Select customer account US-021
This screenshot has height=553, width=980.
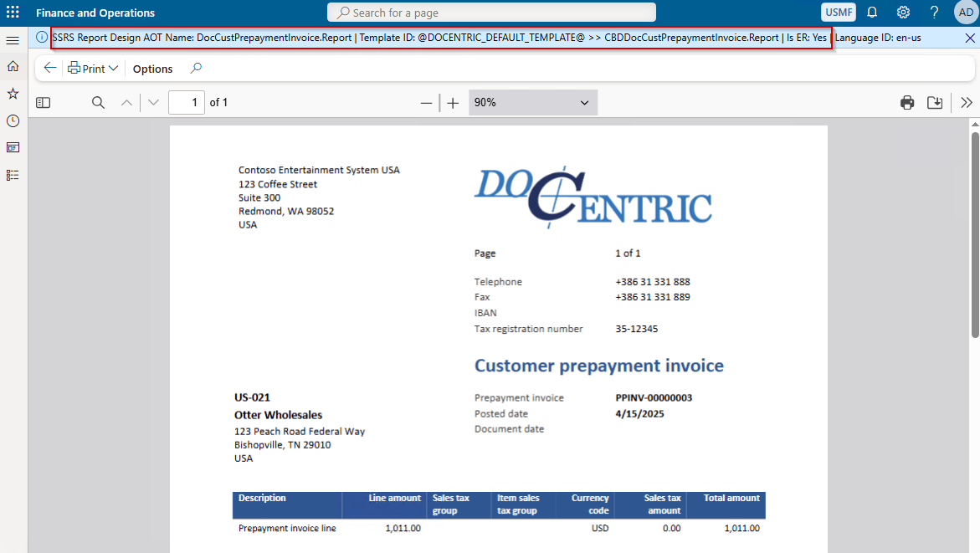point(252,397)
